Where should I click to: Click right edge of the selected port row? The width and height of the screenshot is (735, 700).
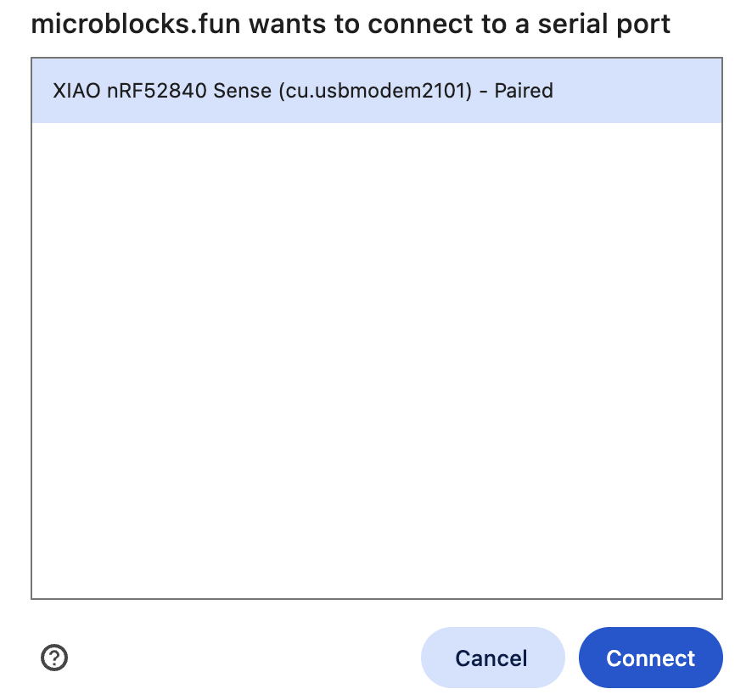click(696, 91)
